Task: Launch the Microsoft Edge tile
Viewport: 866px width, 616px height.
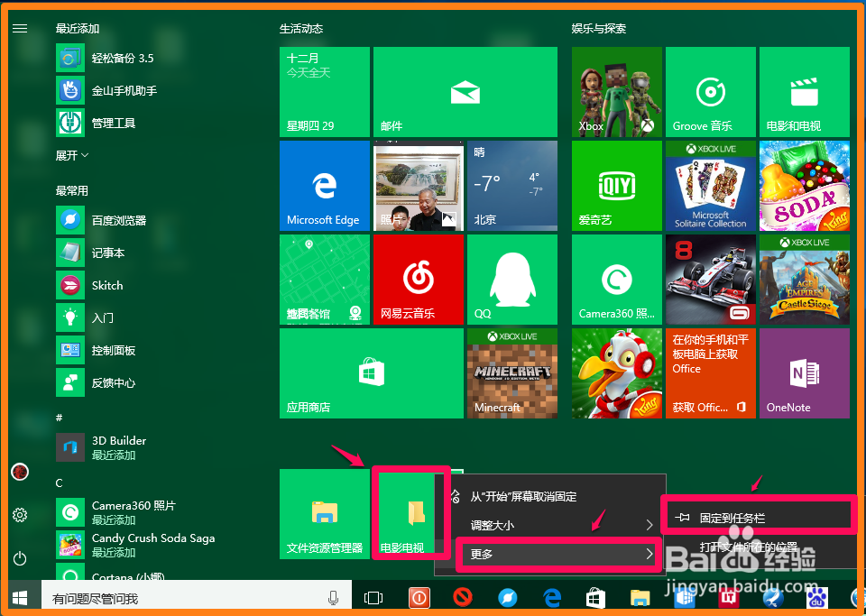Action: (x=325, y=186)
